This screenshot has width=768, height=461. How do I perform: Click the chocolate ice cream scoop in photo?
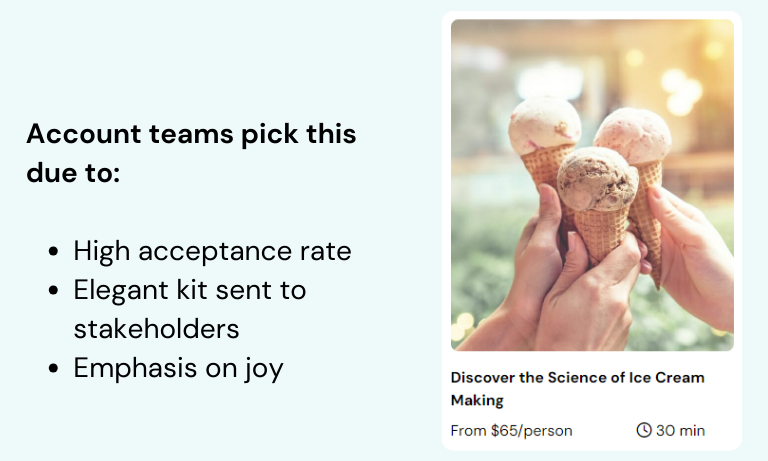597,179
